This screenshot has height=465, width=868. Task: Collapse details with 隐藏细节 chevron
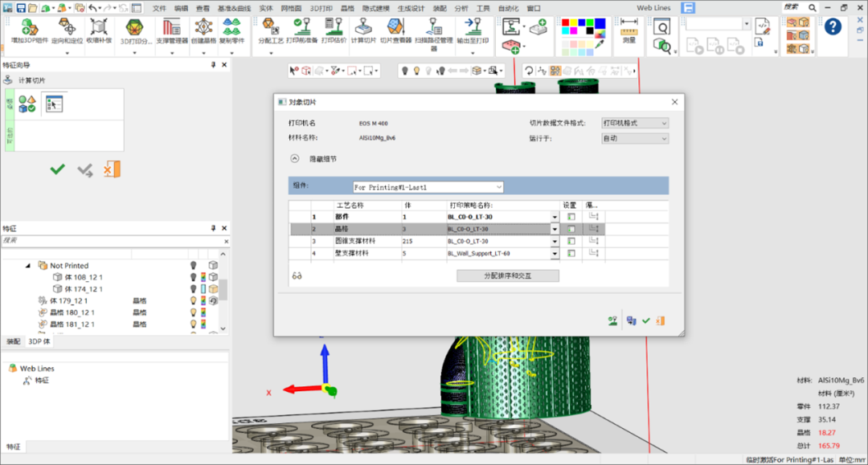[294, 159]
